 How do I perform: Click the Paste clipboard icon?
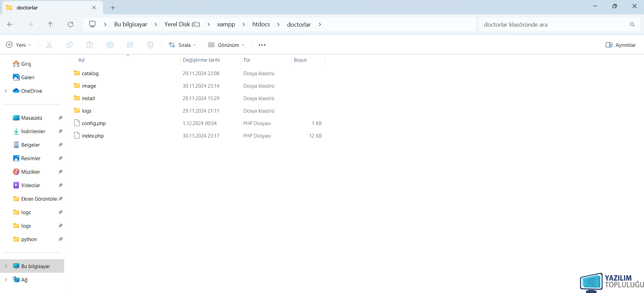tap(90, 45)
